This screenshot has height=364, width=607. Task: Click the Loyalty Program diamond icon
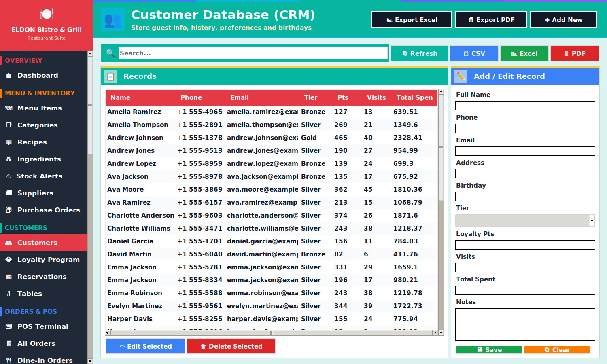(8, 260)
